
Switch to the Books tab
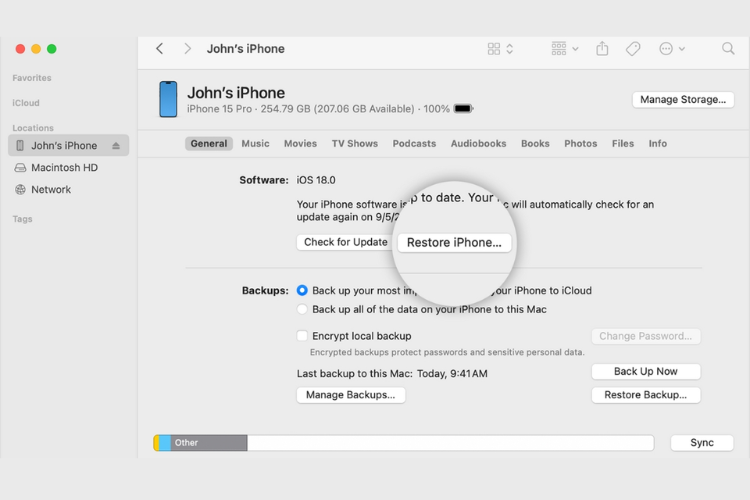tap(535, 144)
